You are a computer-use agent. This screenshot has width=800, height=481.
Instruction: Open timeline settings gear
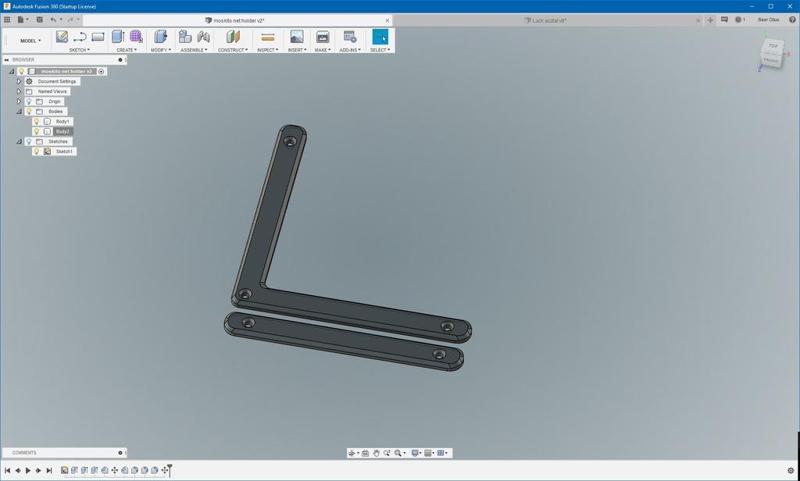point(791,470)
